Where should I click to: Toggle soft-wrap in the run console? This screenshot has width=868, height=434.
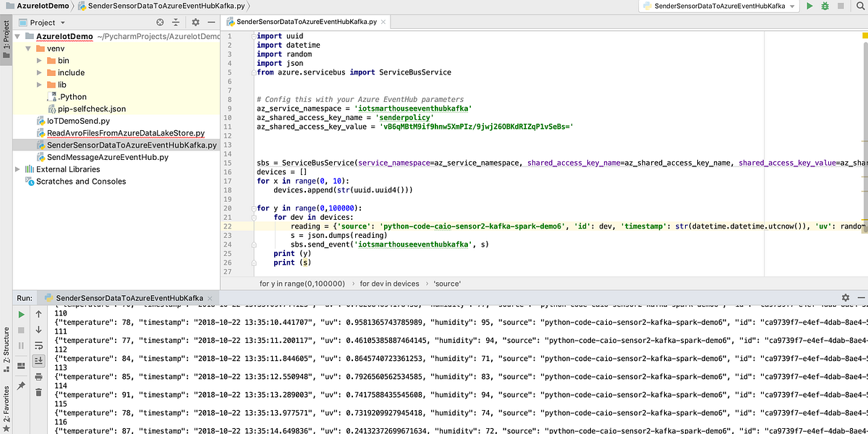click(x=38, y=344)
